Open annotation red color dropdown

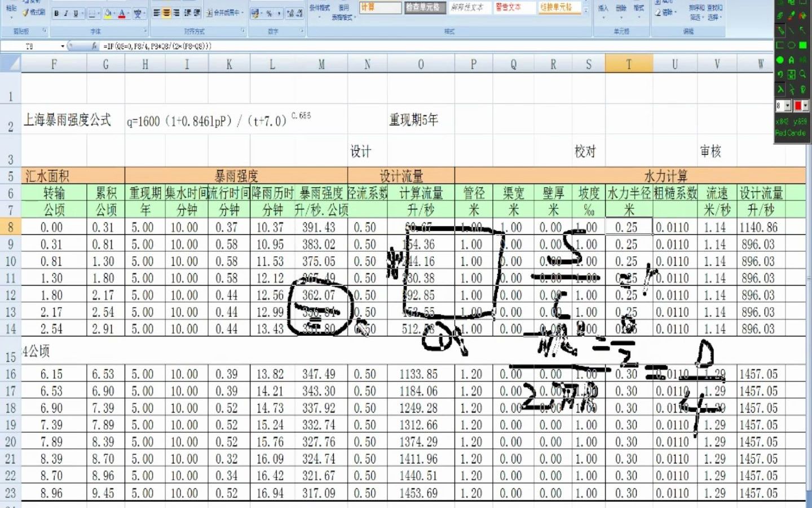(805, 106)
